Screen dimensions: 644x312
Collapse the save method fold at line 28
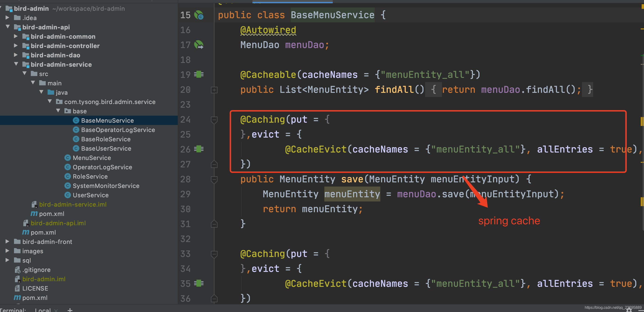coord(214,180)
